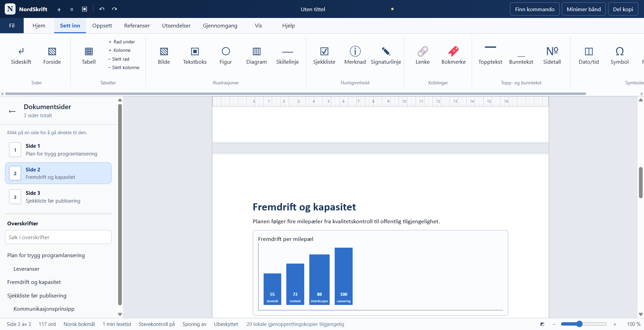Insert Dato/tid field
Viewport: 644px width, 330px height.
click(589, 55)
